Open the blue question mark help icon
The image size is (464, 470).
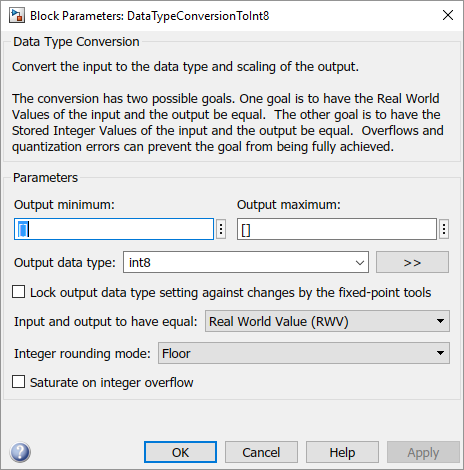click(20, 452)
